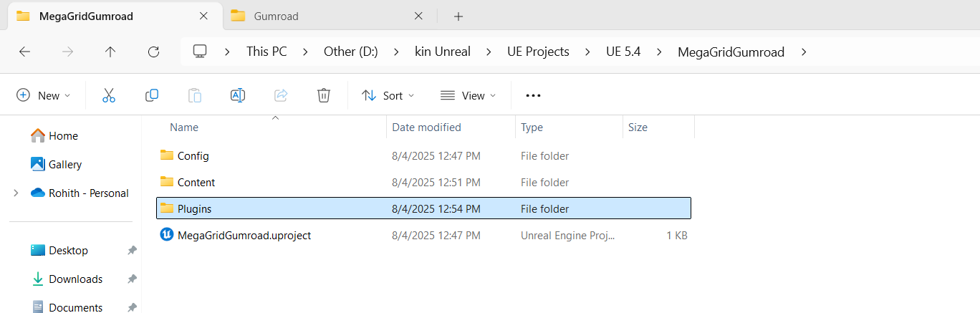Image resolution: width=980 pixels, height=313 pixels.
Task: Navigate to UE 5.4 in breadcrumb
Action: (x=623, y=52)
